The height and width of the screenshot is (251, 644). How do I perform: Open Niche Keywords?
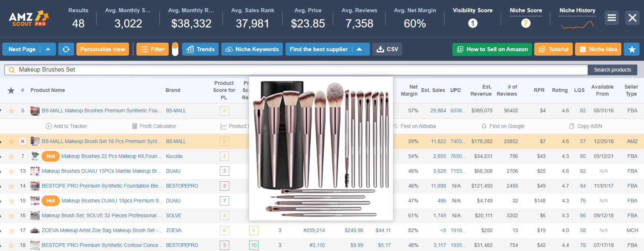click(x=252, y=49)
